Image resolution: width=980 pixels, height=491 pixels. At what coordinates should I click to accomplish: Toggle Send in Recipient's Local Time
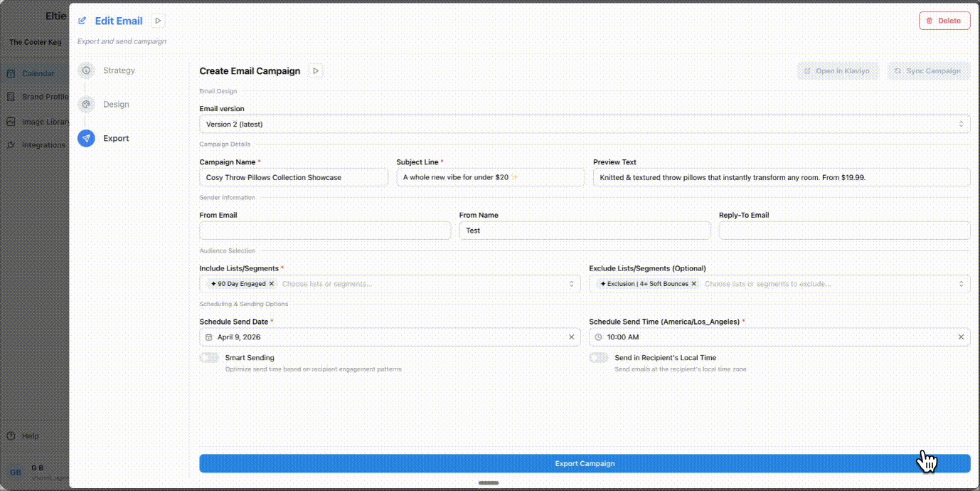click(x=599, y=358)
